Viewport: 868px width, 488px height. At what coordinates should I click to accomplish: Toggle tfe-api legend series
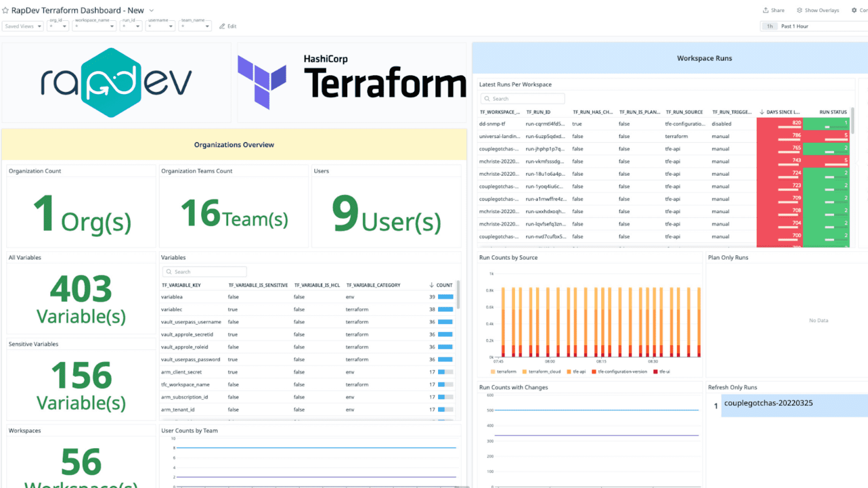[x=576, y=372]
